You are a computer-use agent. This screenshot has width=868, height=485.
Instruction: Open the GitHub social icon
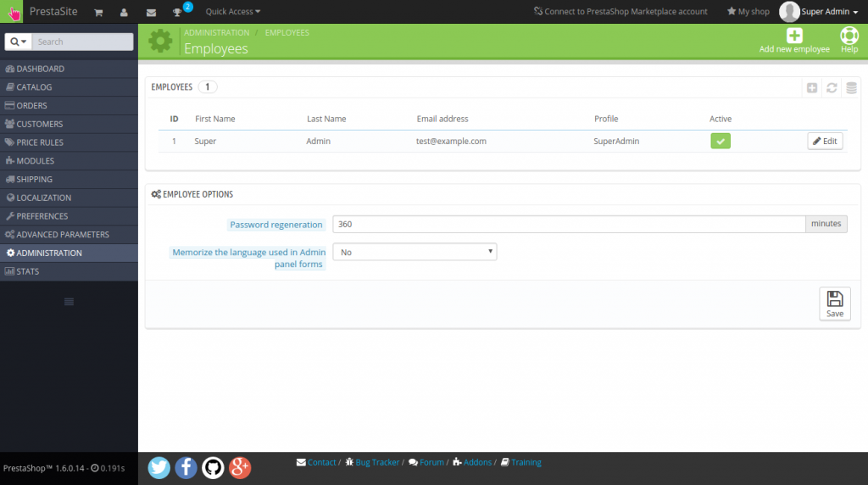pos(213,468)
